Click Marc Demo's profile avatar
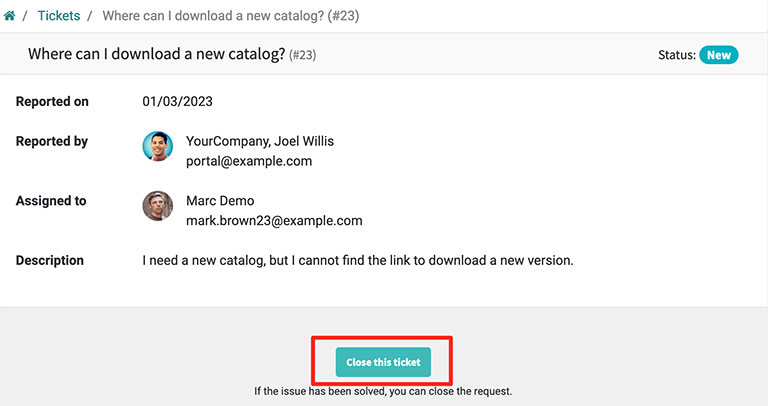Screen dimensions: 768x406 tap(158, 206)
